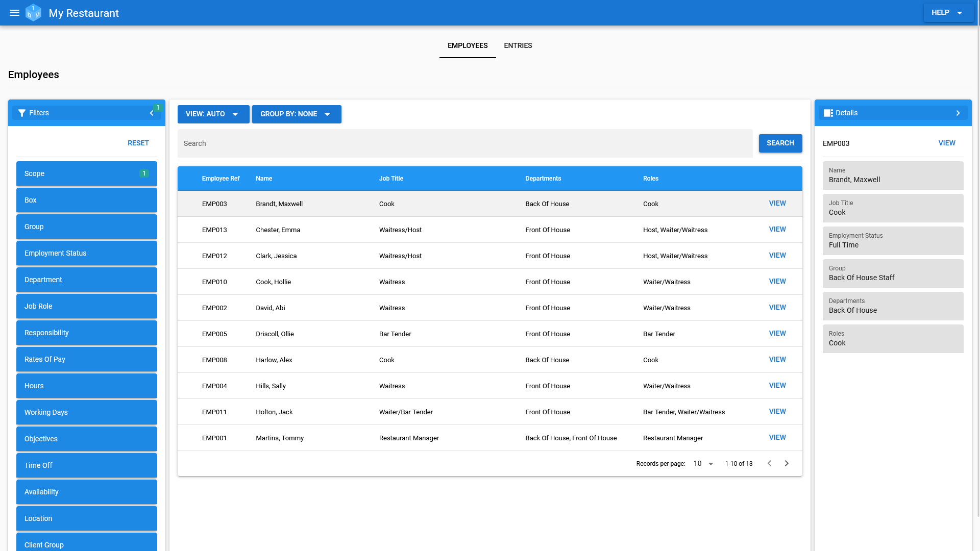Expand the Availability filter

point(87,492)
